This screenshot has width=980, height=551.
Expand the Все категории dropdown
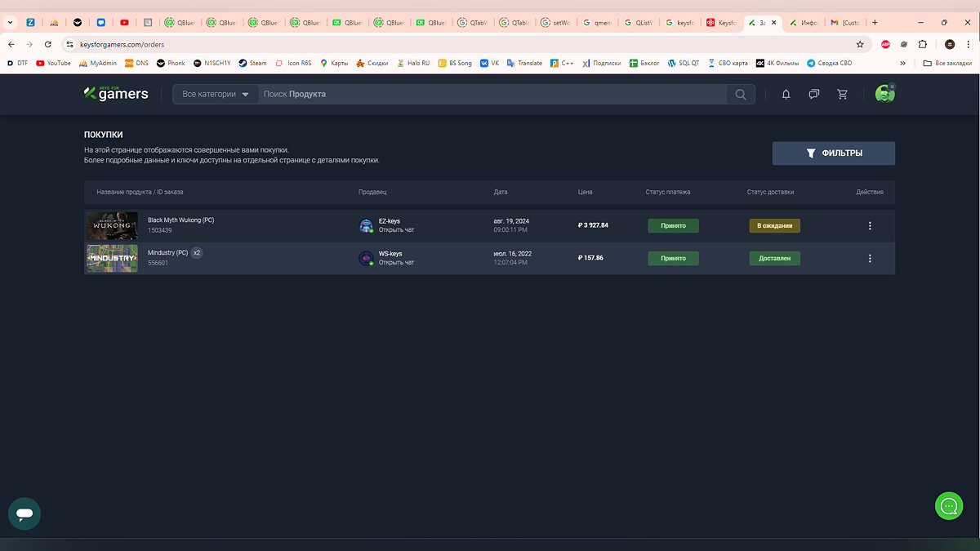pyautogui.click(x=216, y=95)
